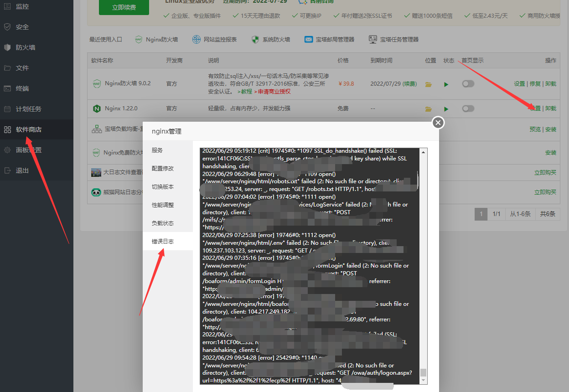Click 卸载 for Nginx 1.22.0
569x392 pixels.
click(551, 108)
